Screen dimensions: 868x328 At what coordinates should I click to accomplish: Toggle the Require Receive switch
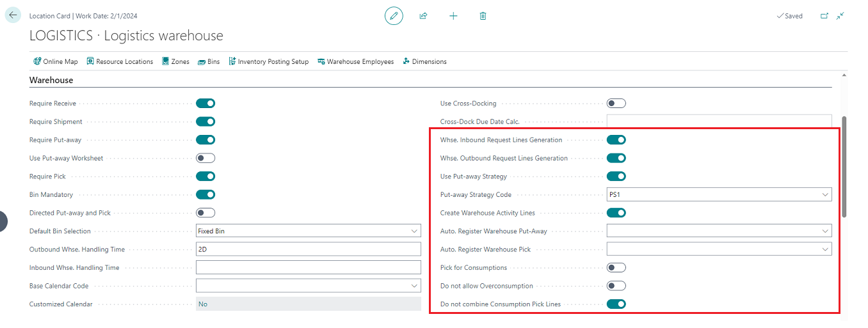pos(205,104)
